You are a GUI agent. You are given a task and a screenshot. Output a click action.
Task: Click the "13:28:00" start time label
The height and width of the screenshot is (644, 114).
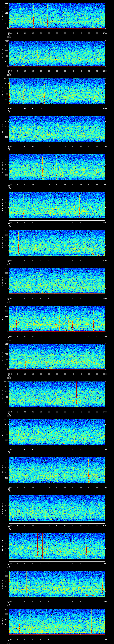coord(9,487)
